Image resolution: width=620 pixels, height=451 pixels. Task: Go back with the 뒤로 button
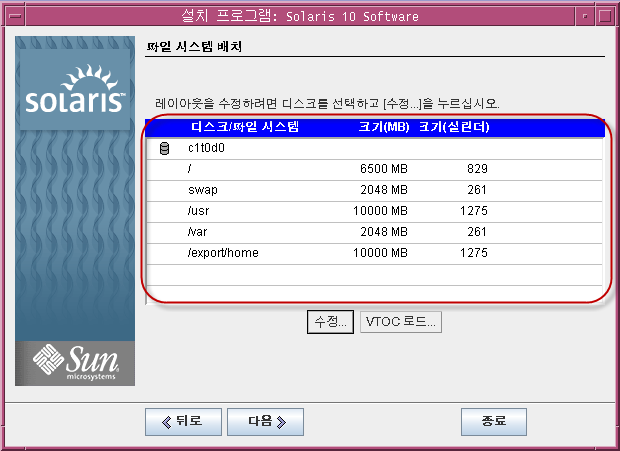[x=183, y=422]
